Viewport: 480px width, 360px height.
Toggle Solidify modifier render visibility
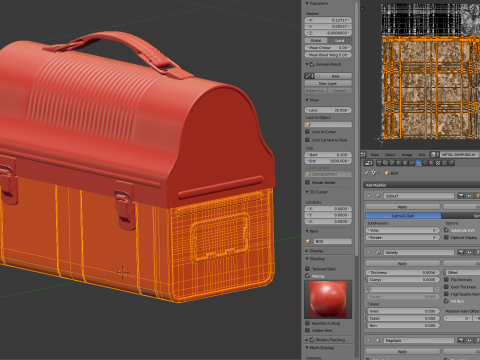[x=461, y=252]
